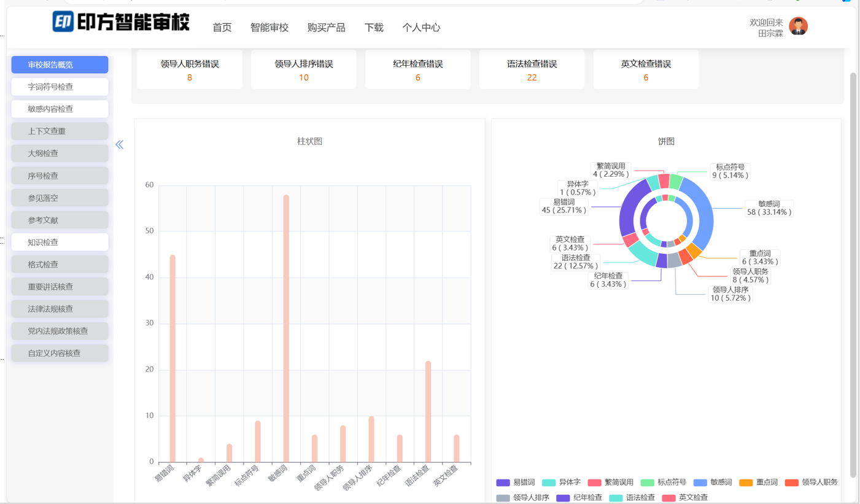860x504 pixels.
Task: Click the 饼图 chart title
Action: pyautogui.click(x=666, y=141)
